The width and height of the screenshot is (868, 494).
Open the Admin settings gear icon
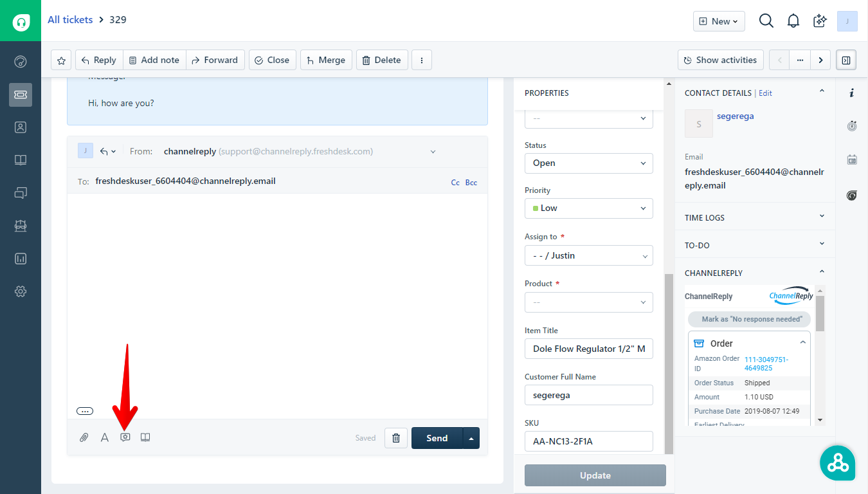pos(21,291)
